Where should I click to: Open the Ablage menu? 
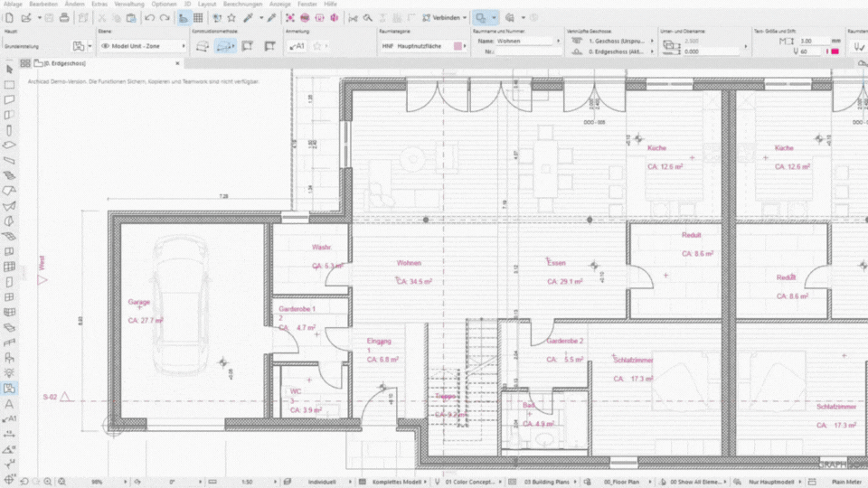(13, 4)
